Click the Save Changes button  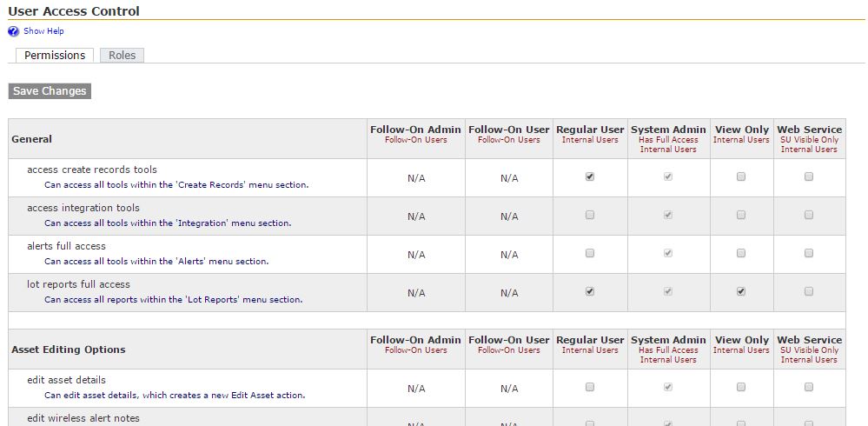pos(50,90)
